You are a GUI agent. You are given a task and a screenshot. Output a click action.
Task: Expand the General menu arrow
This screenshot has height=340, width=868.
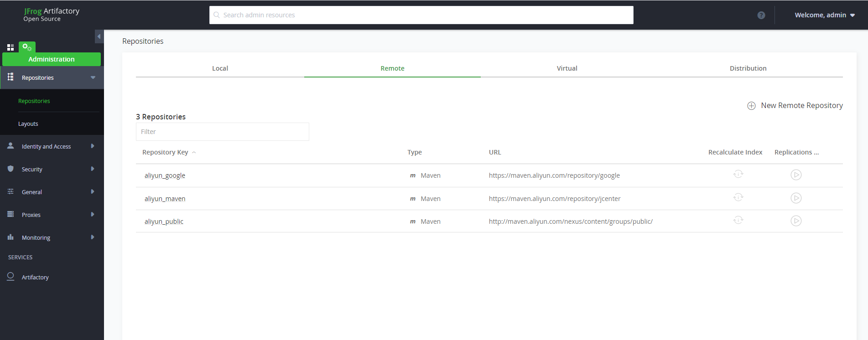[x=93, y=191]
